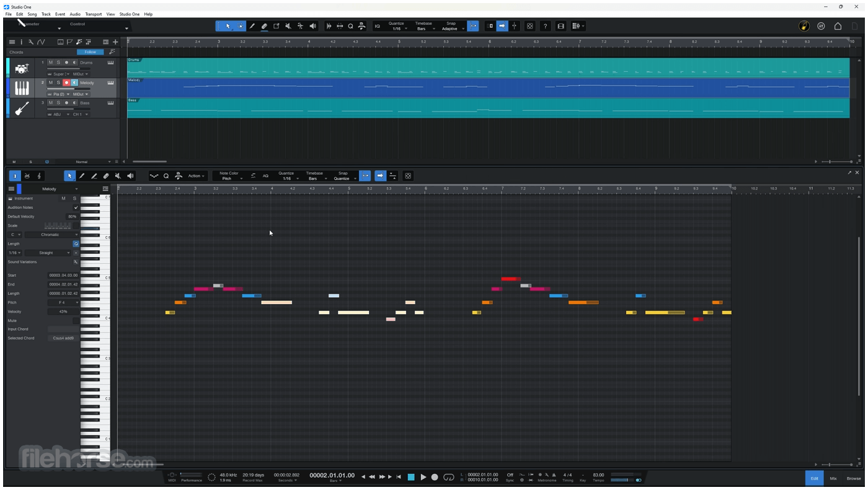The height and width of the screenshot is (490, 868).
Task: Uncheck the Audition Notes checkbox
Action: [76, 208]
